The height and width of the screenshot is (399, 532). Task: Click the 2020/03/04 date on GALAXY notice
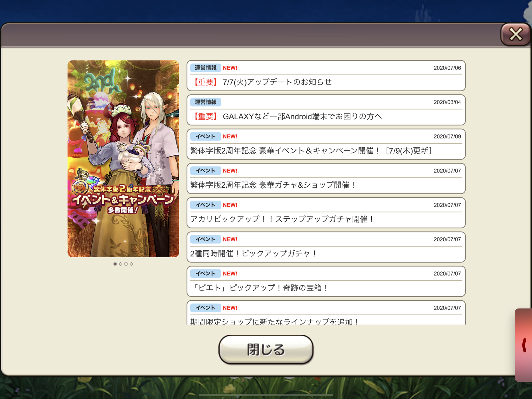click(447, 102)
